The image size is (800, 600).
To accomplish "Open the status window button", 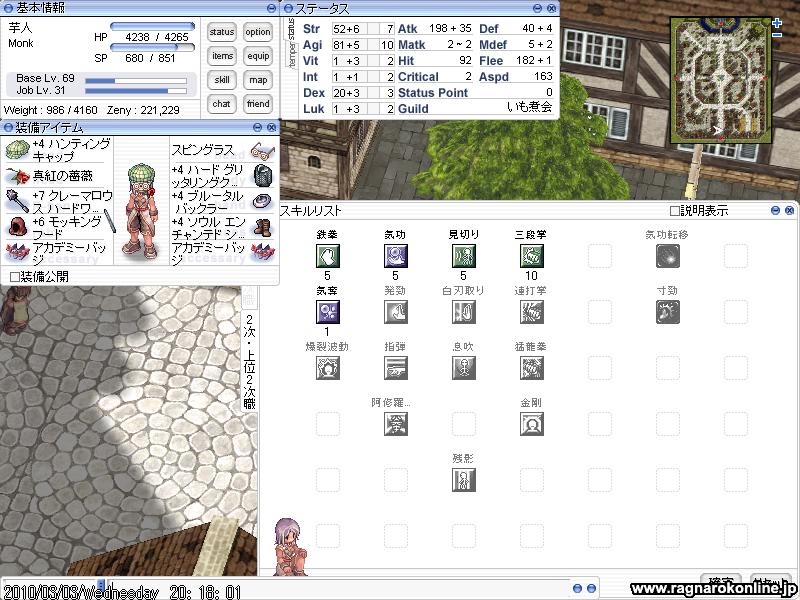I will tap(221, 32).
